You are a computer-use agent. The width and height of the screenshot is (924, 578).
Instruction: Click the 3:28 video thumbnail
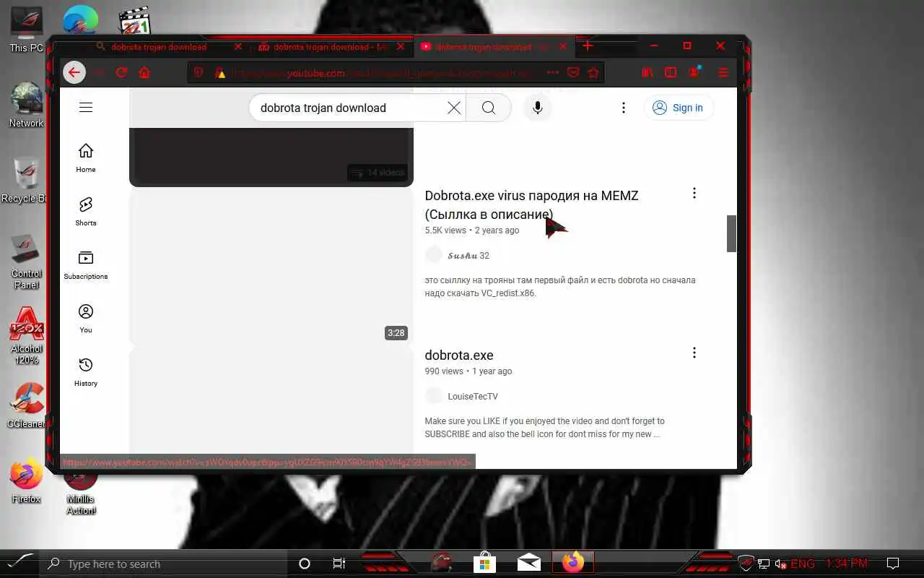(271, 267)
